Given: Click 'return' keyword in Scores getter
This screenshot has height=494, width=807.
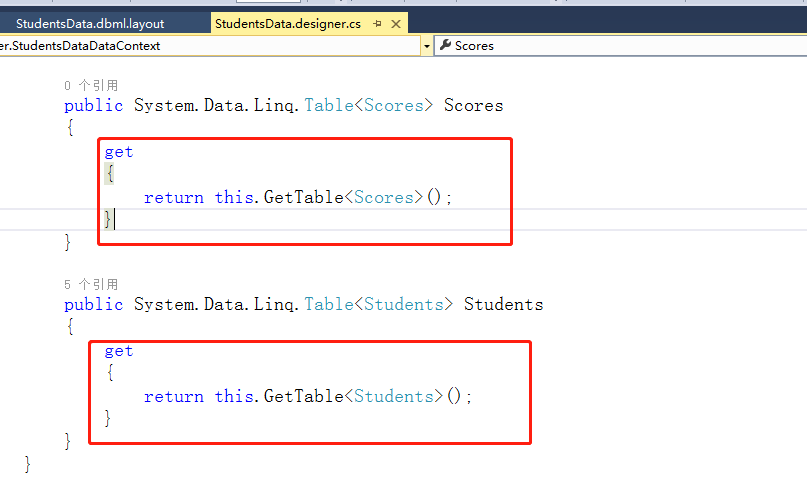Looking at the screenshot, I should (x=174, y=198).
